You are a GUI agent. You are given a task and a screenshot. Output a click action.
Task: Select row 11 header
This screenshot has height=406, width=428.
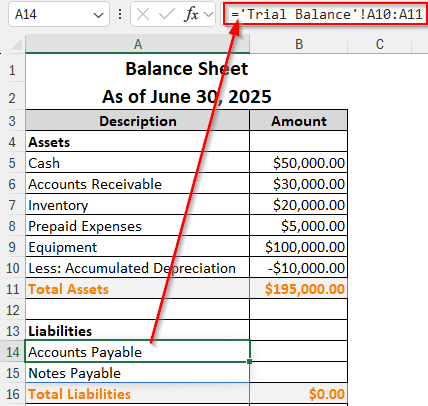click(12, 289)
